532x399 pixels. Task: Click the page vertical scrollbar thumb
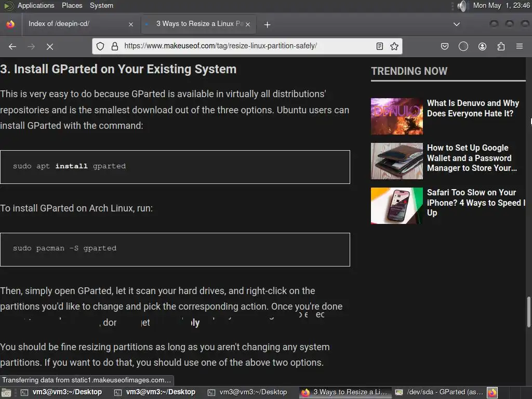528,312
